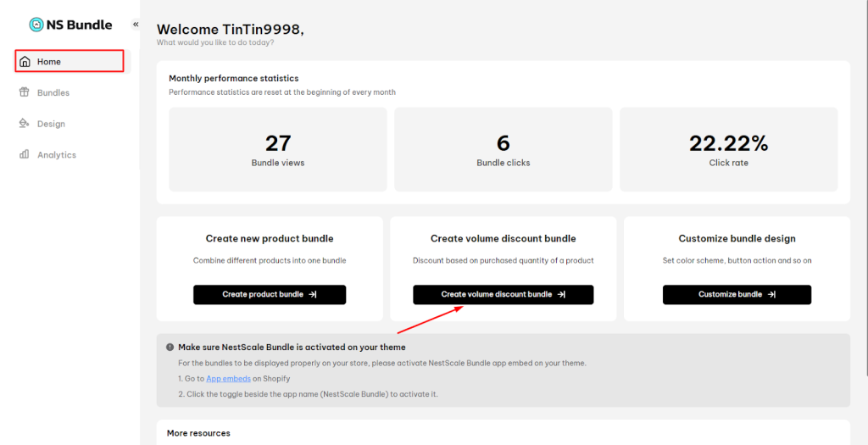Click the NS Bundle logo icon
The image size is (868, 445).
click(36, 25)
